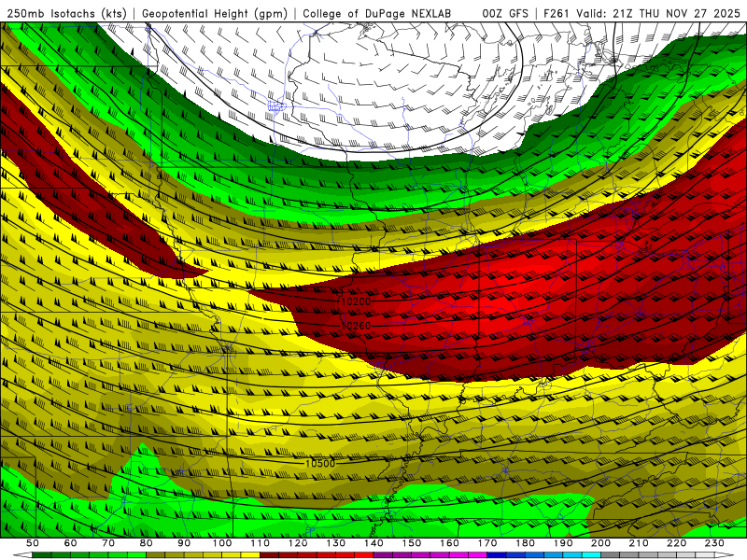Click the cyan swatch just before the gray segments

point(591,555)
